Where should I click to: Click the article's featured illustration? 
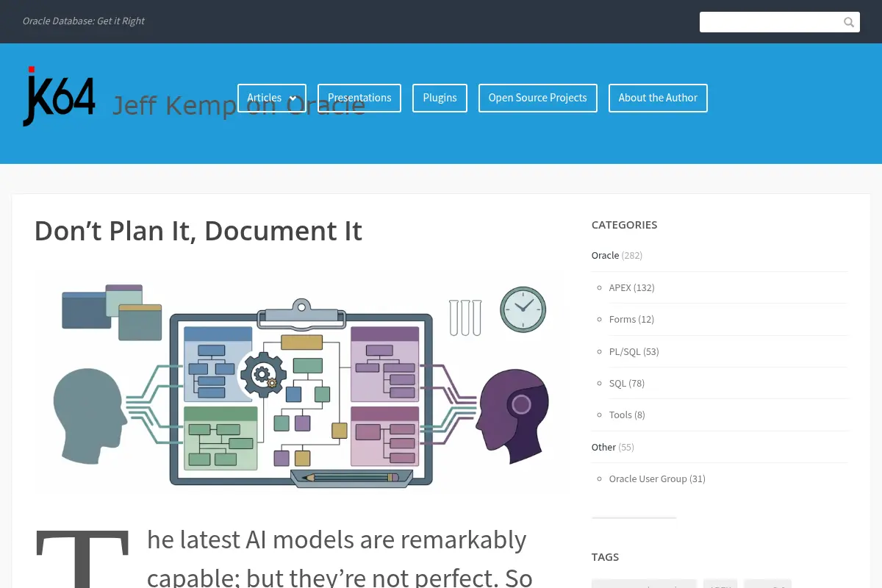[301, 382]
